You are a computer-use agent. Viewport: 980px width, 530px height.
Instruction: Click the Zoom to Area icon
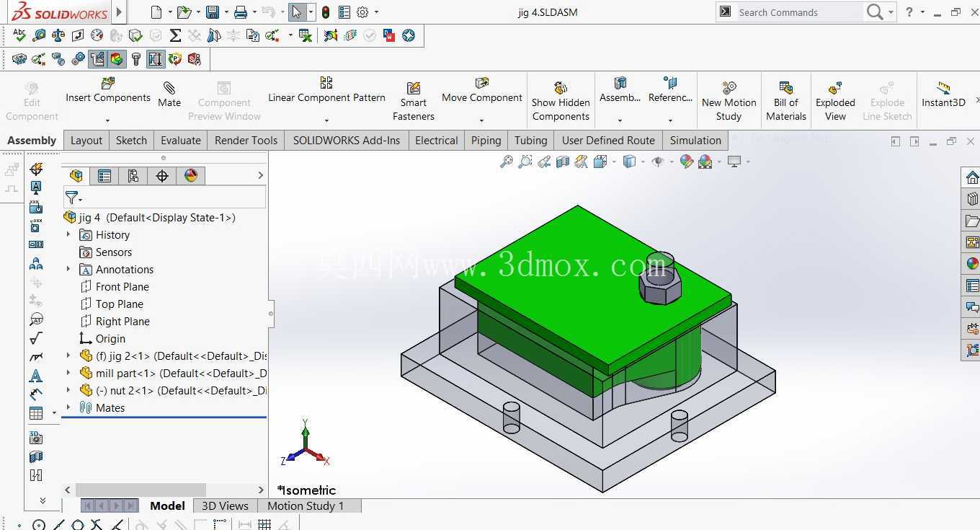tap(525, 162)
